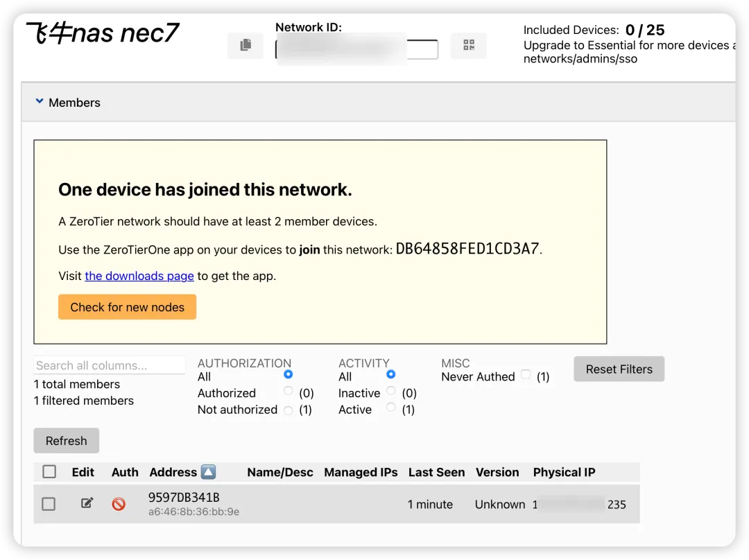
Task: Open the downloads page link
Action: tap(139, 276)
